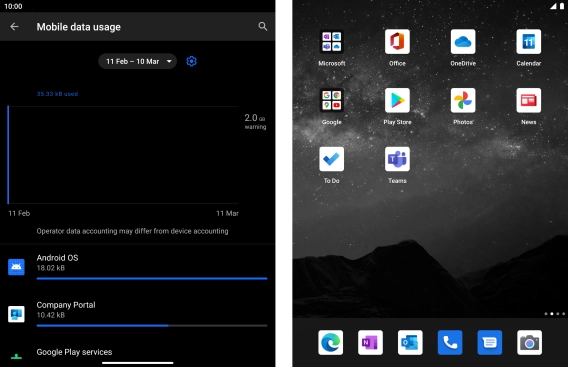Image resolution: width=568 pixels, height=367 pixels.
Task: Select the Android OS icon
Action: click(16, 267)
